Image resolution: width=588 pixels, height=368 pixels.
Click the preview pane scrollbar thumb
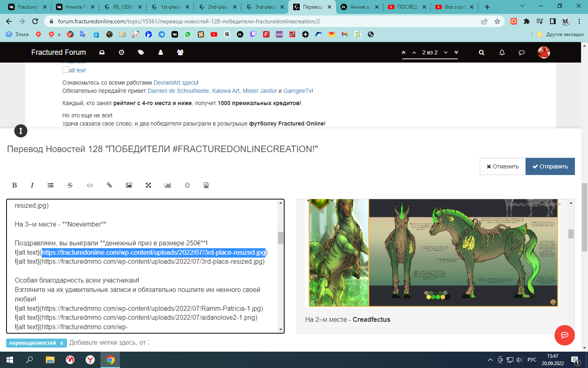tap(571, 233)
